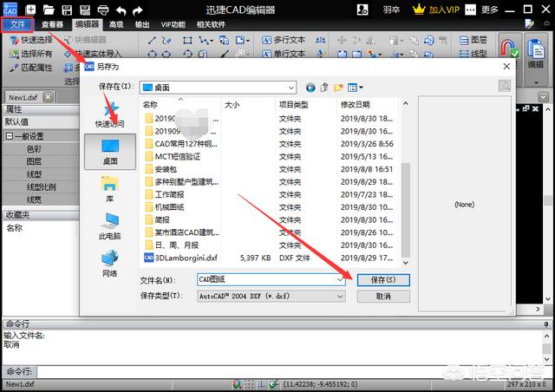
Task: Close the New1.dxf document tab
Action: coord(49,97)
